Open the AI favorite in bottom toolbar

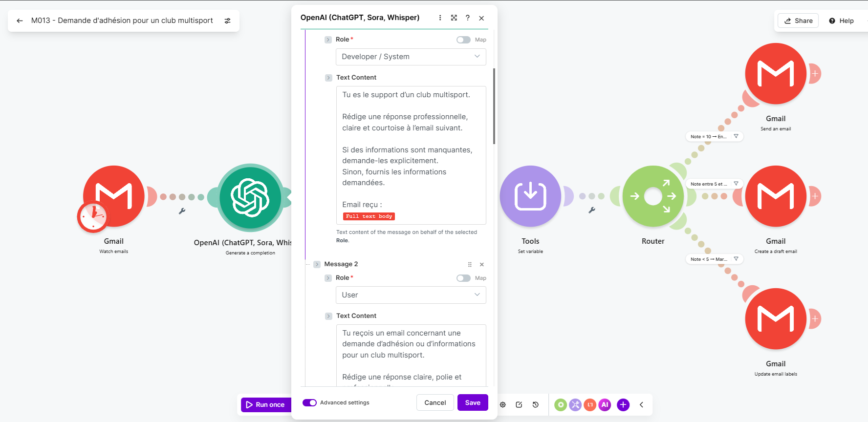pos(605,404)
